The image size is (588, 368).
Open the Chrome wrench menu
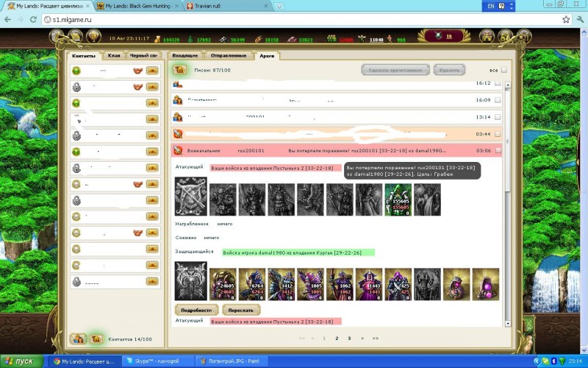point(580,20)
